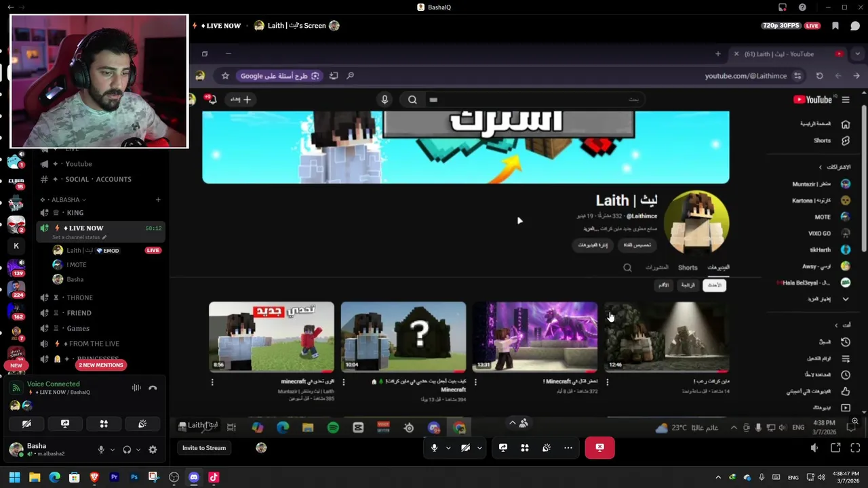The image size is (868, 488).
Task: Jump to the 2 NEW MENTIONS pill
Action: [100, 365]
